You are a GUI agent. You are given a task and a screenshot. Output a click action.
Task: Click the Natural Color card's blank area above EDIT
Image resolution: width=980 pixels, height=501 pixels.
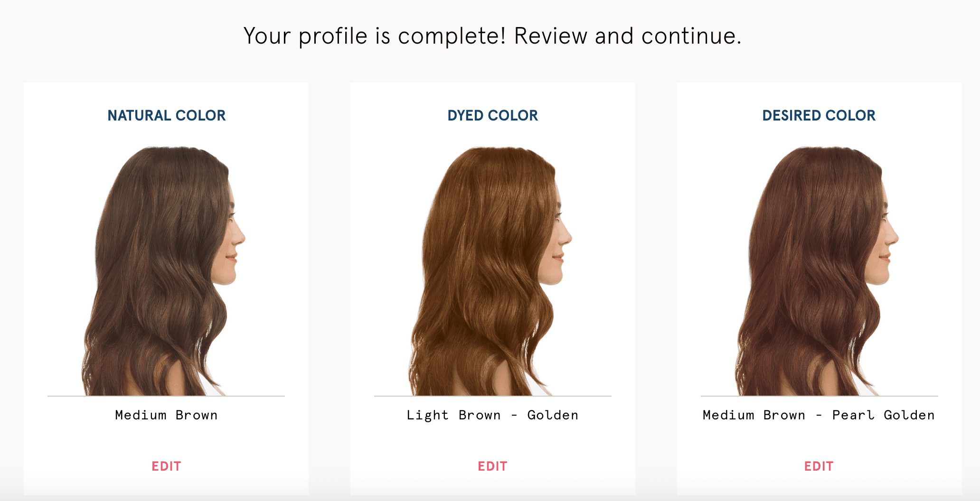tap(166, 441)
